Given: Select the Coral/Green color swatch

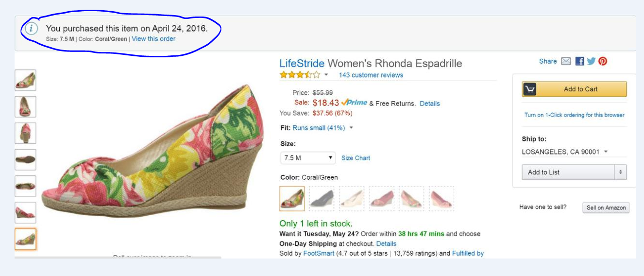Looking at the screenshot, I should [292, 199].
